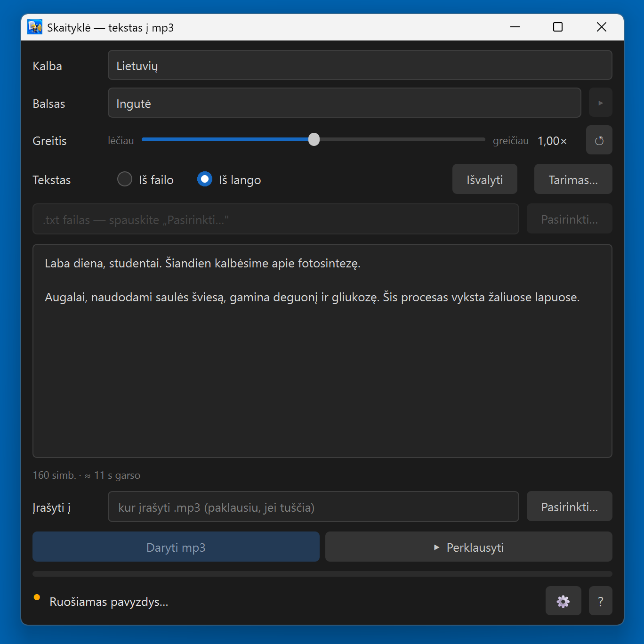Click the Daryti mp3 button
Viewport: 644px width, 644px height.
(x=176, y=547)
